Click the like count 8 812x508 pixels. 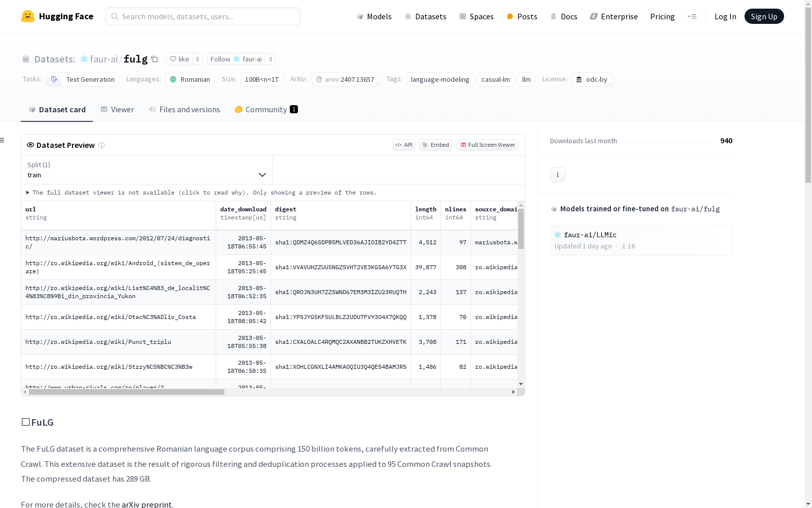197,59
